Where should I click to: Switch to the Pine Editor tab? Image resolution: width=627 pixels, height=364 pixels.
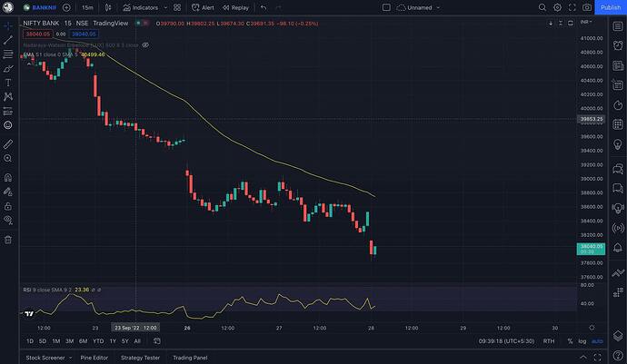pyautogui.click(x=95, y=358)
